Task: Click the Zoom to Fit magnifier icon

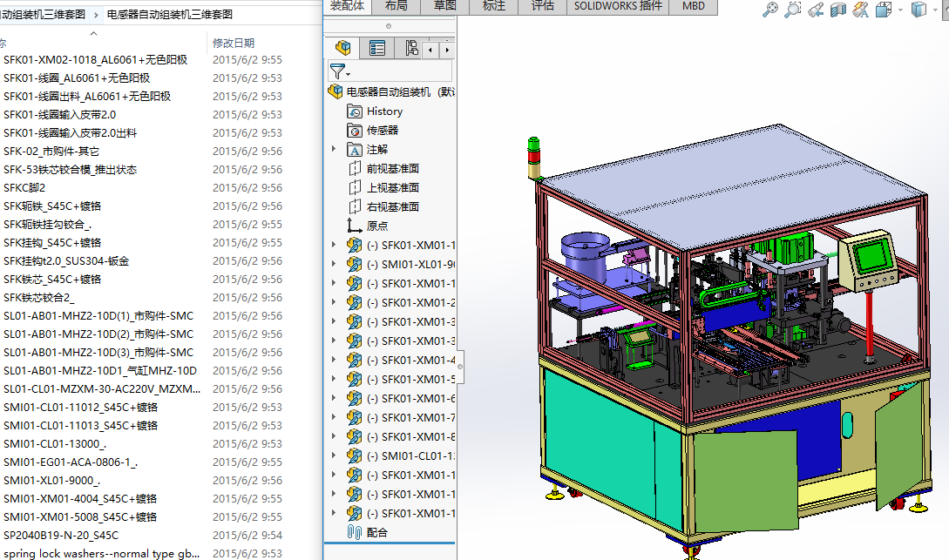Action: [x=769, y=10]
